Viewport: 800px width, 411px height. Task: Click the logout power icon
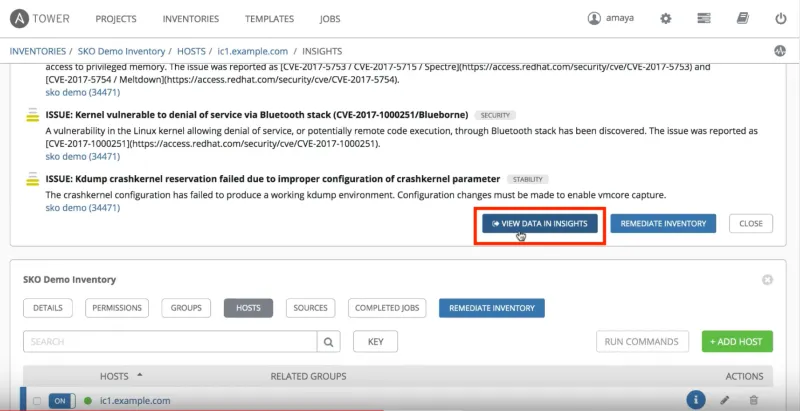click(x=781, y=19)
